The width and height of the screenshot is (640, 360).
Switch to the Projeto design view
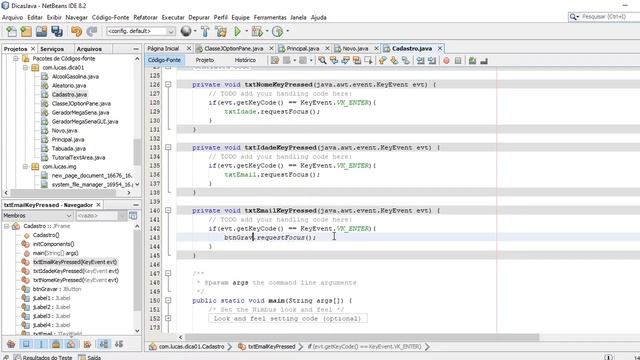(204, 60)
